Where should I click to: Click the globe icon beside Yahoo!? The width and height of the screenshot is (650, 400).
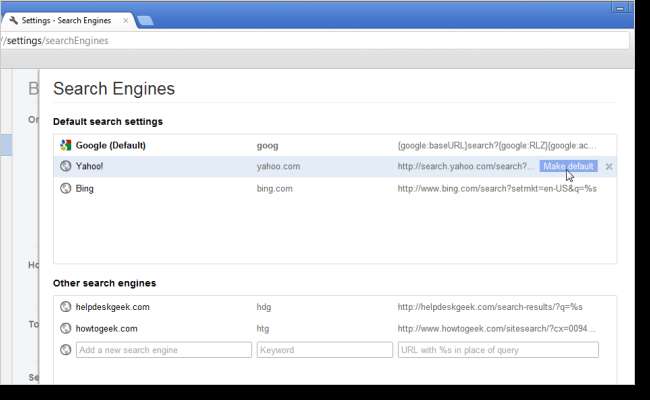point(65,166)
